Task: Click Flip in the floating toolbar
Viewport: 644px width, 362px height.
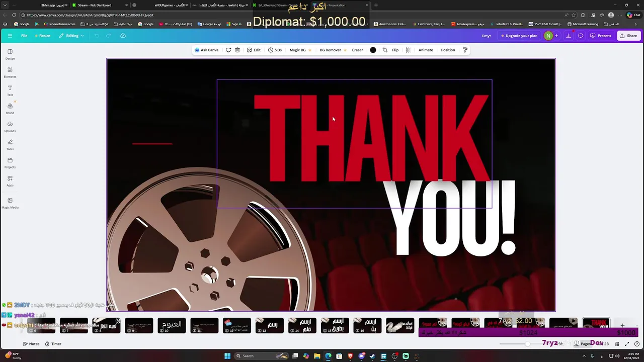Action: [395, 50]
